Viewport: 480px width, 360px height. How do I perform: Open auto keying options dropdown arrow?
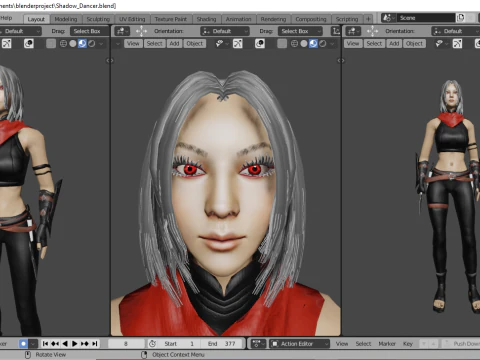[x=33, y=344]
